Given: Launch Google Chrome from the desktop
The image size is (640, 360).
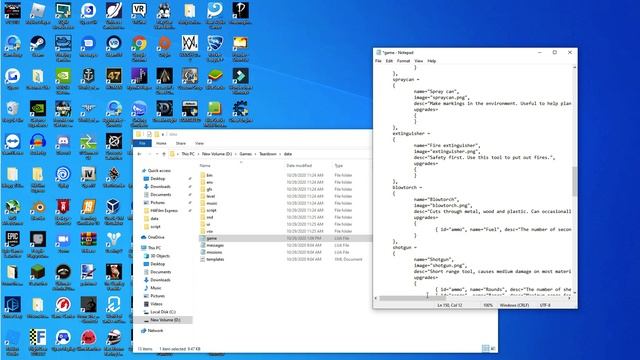Looking at the screenshot, I should 139,48.
